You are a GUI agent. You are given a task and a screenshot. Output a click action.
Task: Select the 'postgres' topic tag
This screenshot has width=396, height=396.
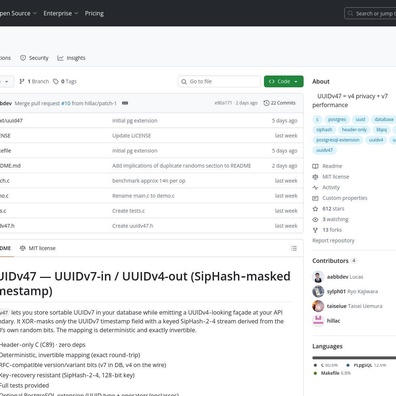tap(337, 119)
